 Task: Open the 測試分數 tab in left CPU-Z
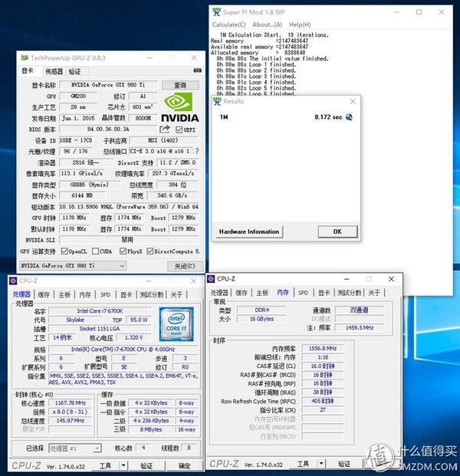point(152,294)
